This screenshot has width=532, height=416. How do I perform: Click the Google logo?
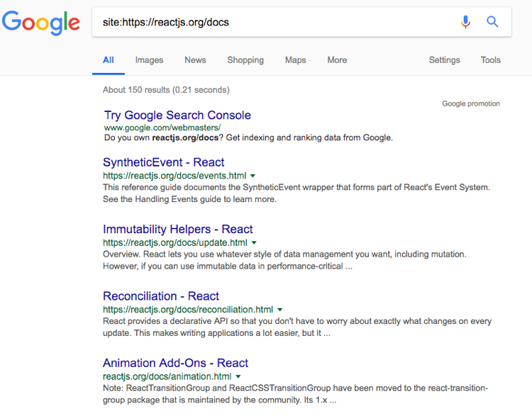coord(41,23)
